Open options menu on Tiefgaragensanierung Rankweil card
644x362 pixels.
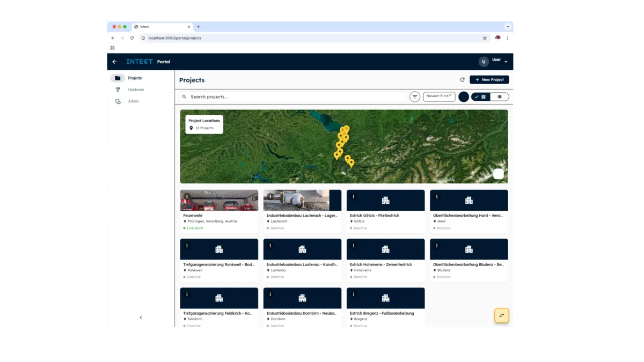[x=187, y=246]
